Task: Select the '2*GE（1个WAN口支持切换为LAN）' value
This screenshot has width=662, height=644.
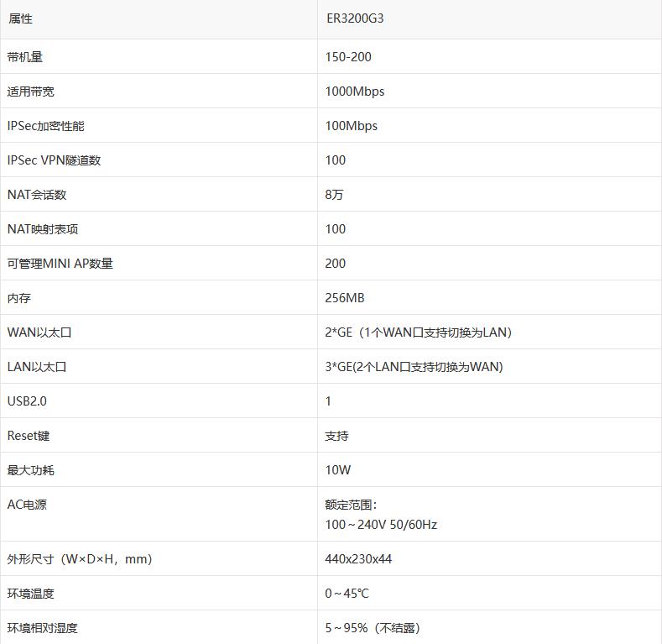Action: pos(419,332)
